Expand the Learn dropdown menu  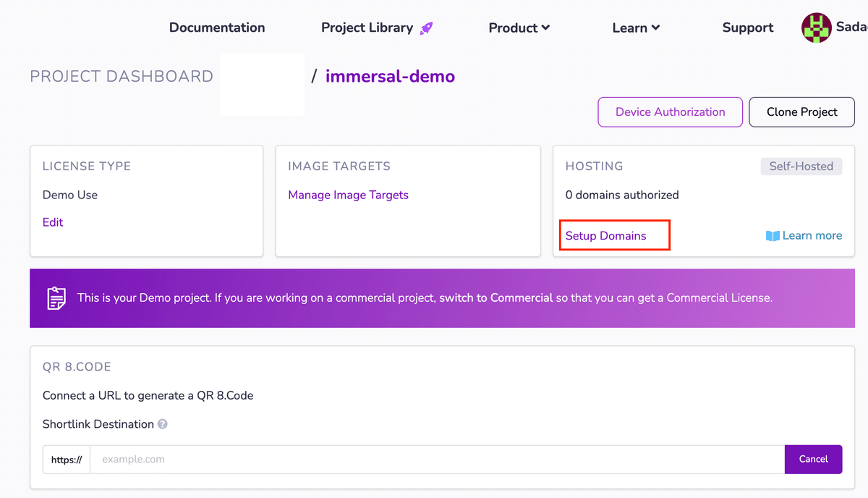point(636,28)
